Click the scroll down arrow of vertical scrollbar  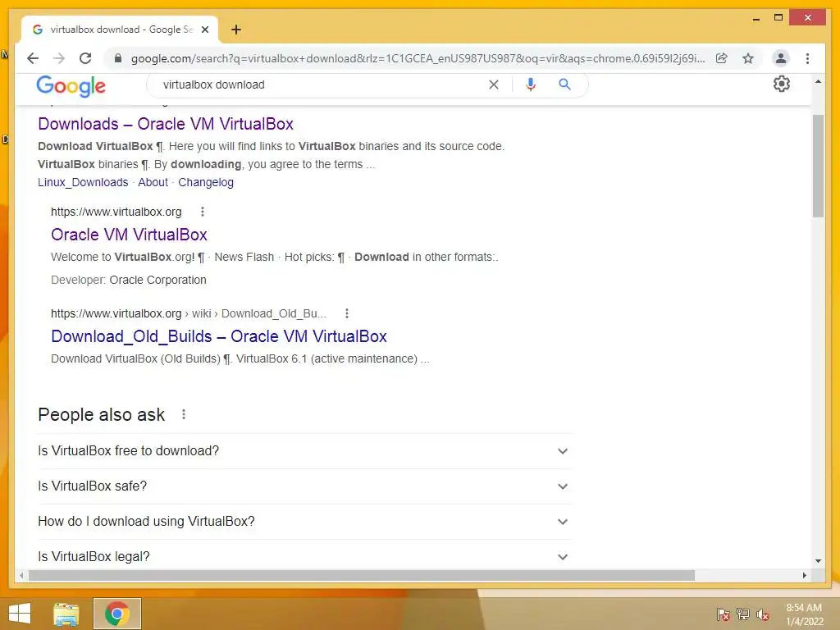click(818, 561)
